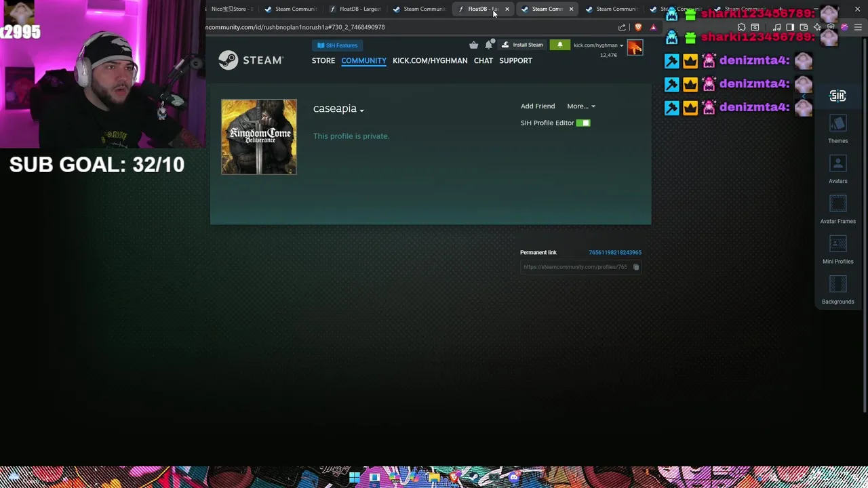The height and width of the screenshot is (488, 868).
Task: Open Avatars in SIH side panel
Action: pos(837,170)
